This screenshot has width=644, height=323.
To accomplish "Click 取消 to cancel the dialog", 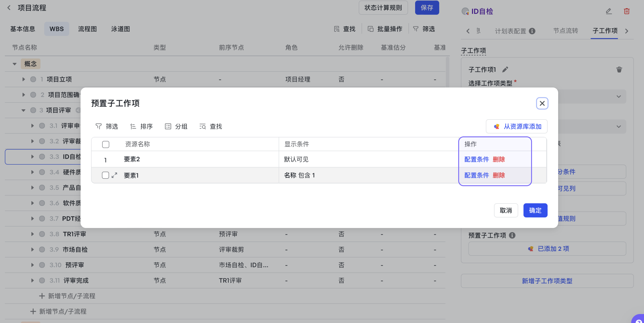I will pos(506,211).
